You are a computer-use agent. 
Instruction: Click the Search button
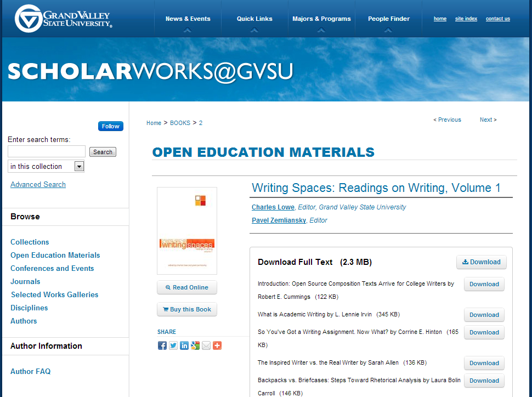(x=103, y=152)
